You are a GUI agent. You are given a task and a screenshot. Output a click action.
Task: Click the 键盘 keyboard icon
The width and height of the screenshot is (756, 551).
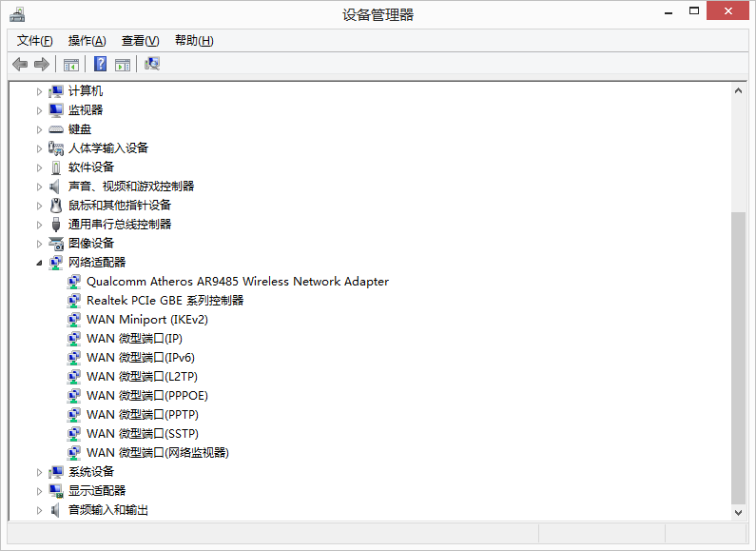pos(56,129)
